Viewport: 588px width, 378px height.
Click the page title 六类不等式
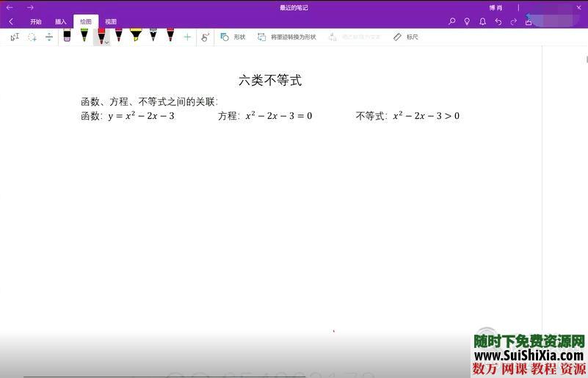click(270, 80)
